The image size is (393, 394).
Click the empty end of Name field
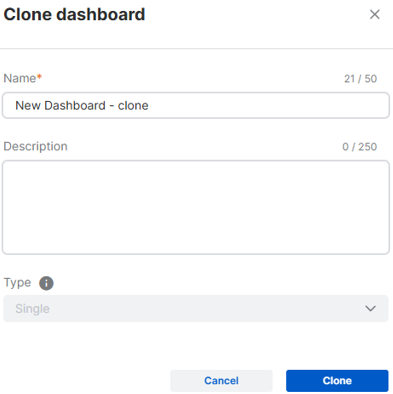click(267, 105)
